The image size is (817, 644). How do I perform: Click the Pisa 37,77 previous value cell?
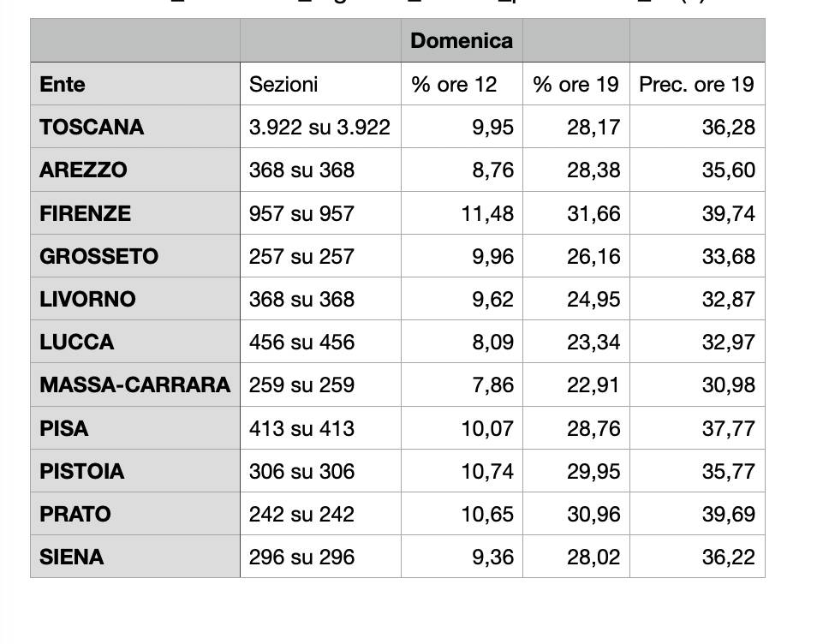(729, 428)
